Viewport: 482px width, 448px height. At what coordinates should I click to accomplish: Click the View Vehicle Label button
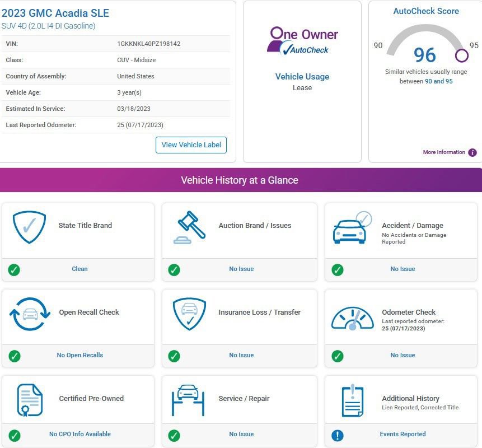pyautogui.click(x=191, y=145)
